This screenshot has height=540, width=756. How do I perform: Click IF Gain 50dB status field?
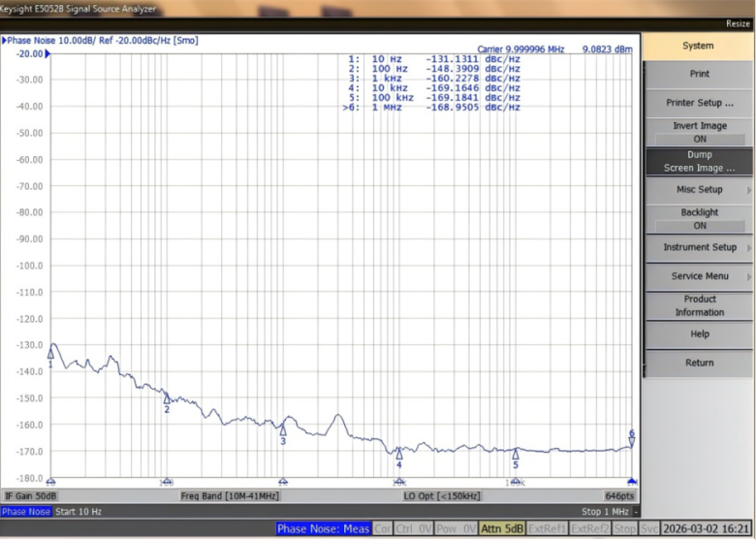(31, 496)
